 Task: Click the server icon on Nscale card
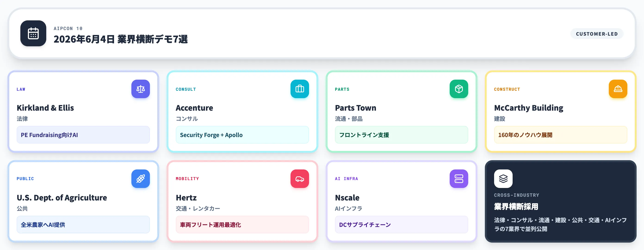pos(459,179)
